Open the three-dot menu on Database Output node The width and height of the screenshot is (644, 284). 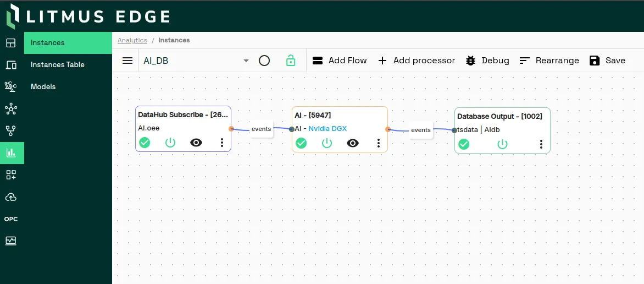[541, 144]
